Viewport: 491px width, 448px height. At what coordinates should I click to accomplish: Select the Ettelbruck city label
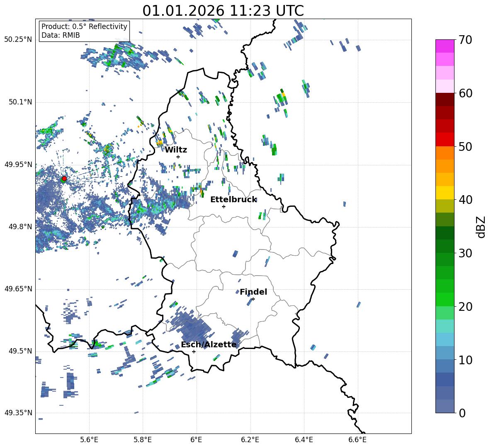click(x=233, y=199)
